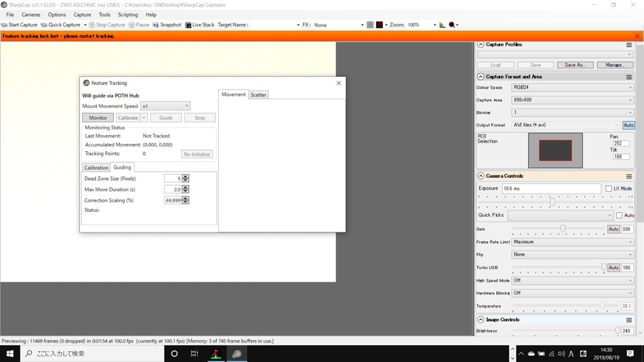Open the Scripting menu
Image resolution: width=644 pixels, height=362 pixels.
coord(128,14)
